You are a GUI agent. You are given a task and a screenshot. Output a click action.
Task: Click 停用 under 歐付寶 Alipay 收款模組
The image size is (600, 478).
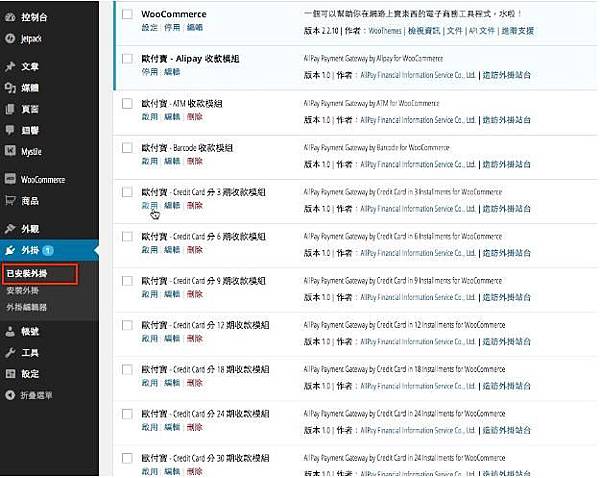149,72
